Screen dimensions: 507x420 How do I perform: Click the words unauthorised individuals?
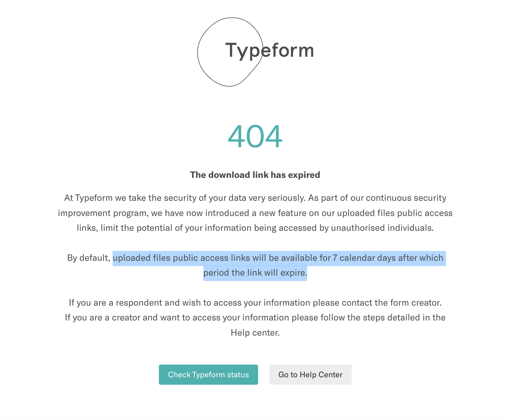[382, 228]
